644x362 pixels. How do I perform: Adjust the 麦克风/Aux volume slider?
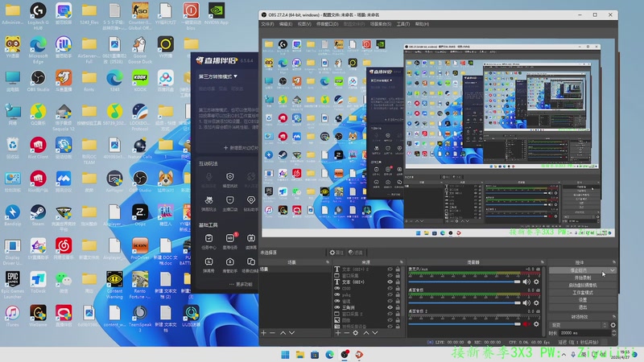[464, 282]
